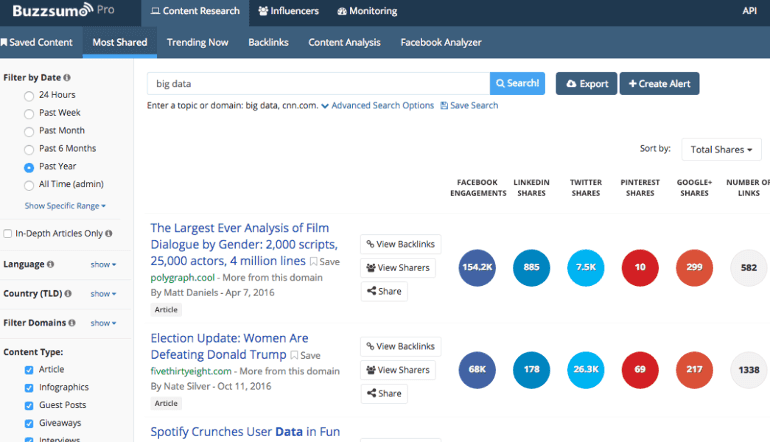Save the Film Dialogue article via bookmark
The image size is (770, 442).
click(325, 262)
